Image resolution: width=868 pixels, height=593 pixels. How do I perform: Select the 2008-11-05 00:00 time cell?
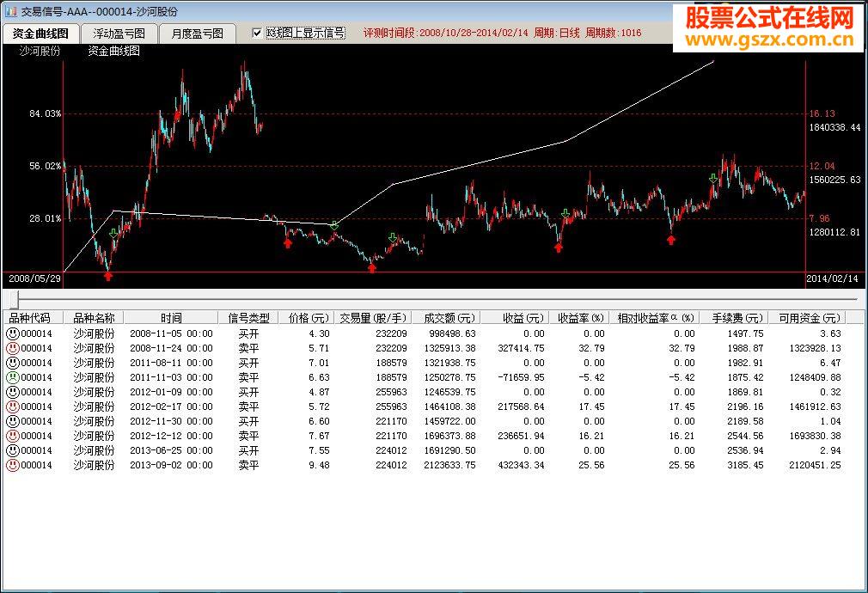point(171,333)
